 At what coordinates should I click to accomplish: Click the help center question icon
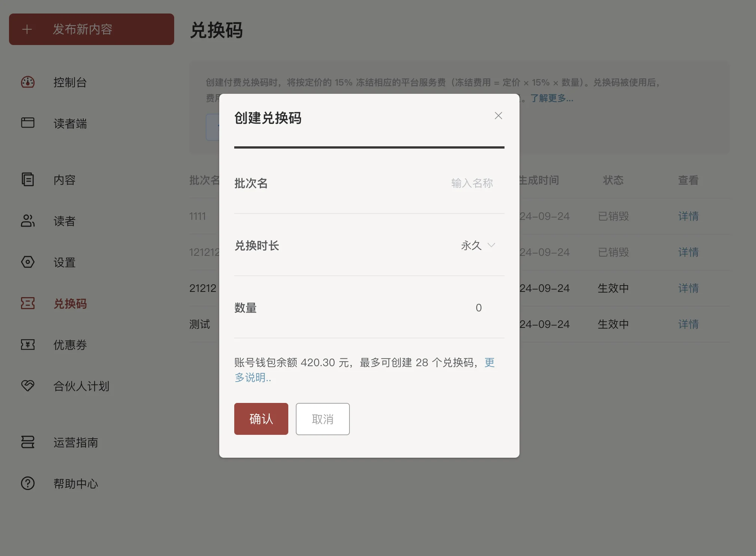point(28,483)
